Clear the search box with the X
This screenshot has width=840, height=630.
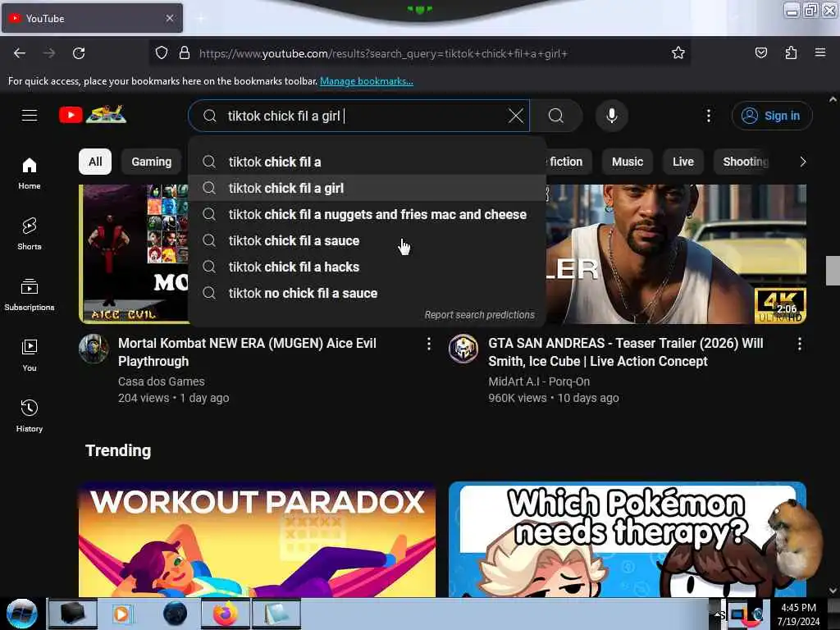click(515, 116)
